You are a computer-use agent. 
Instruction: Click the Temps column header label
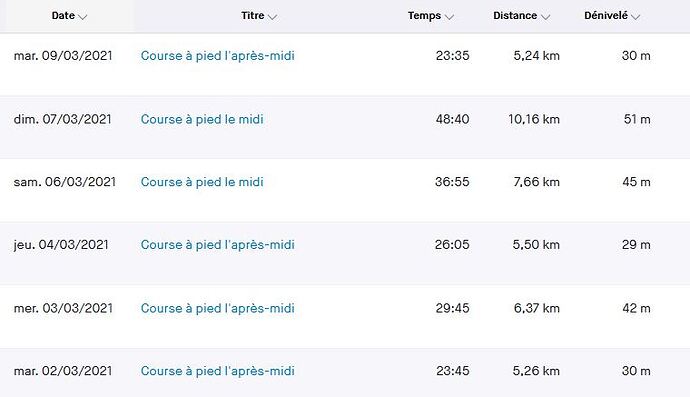pos(424,15)
